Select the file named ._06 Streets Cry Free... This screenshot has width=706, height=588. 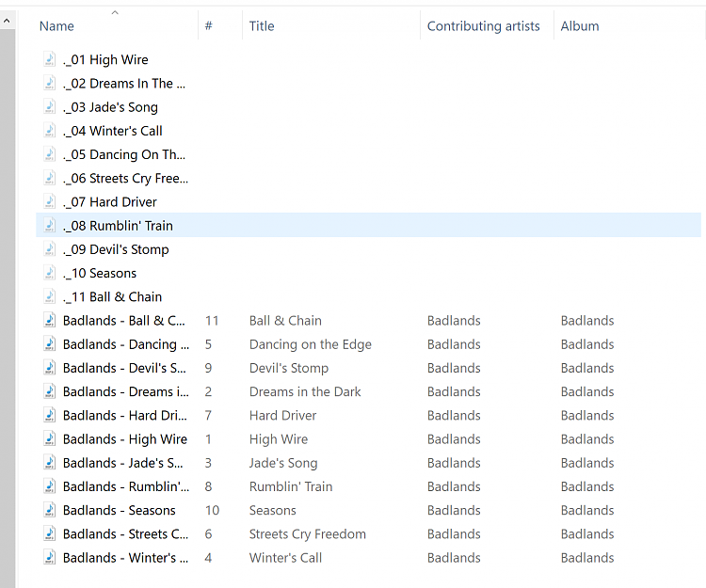(x=125, y=178)
